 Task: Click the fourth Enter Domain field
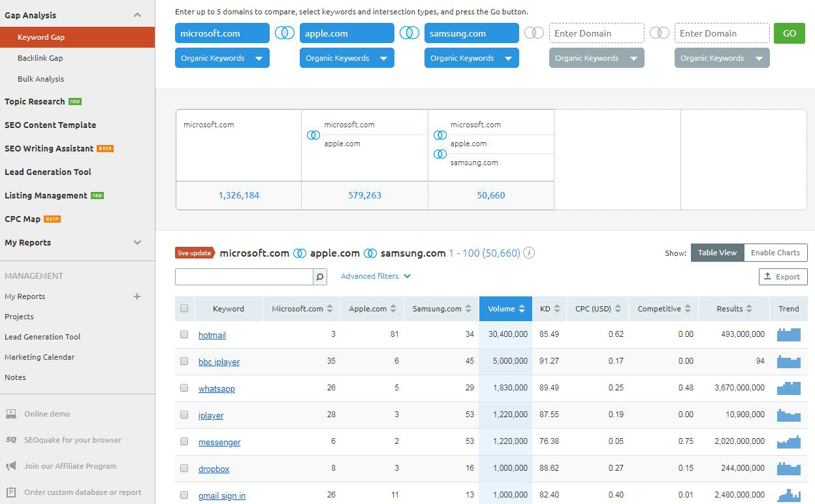(597, 33)
